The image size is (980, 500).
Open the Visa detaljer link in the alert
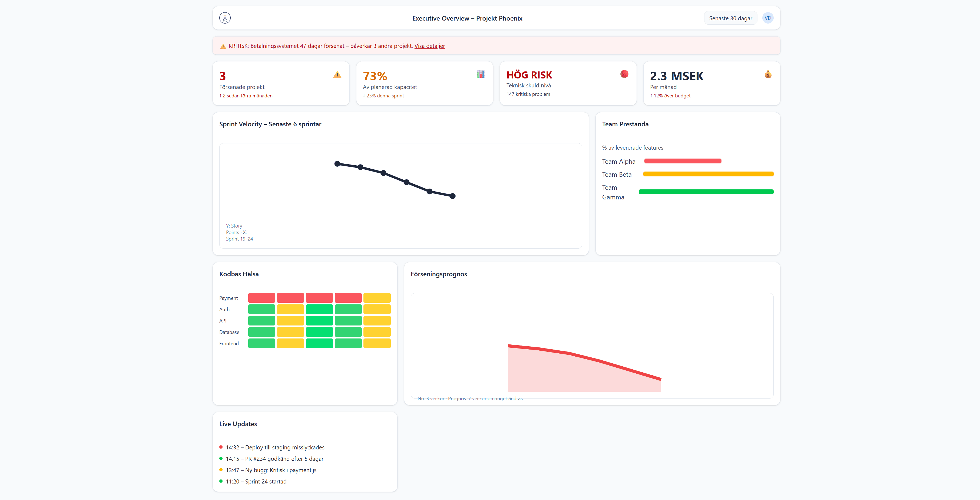click(x=429, y=46)
